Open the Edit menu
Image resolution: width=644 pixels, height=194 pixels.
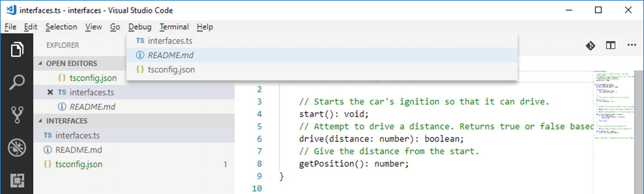click(31, 27)
